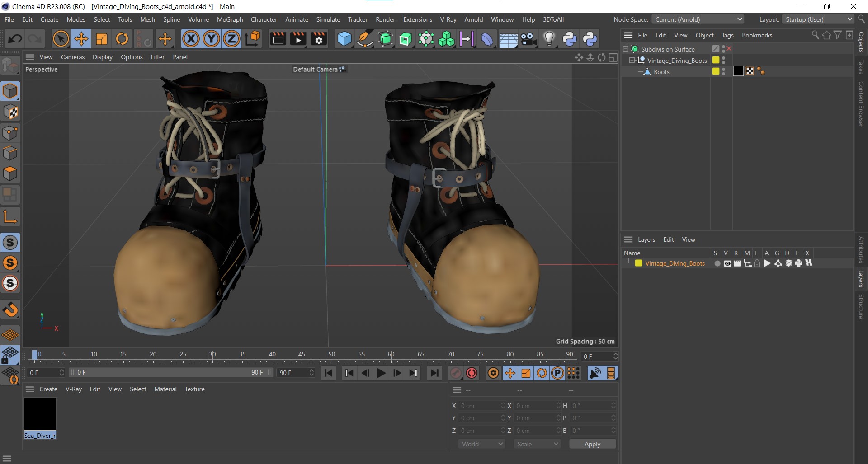Open the Arnold menu
868x464 pixels.
[x=473, y=19]
